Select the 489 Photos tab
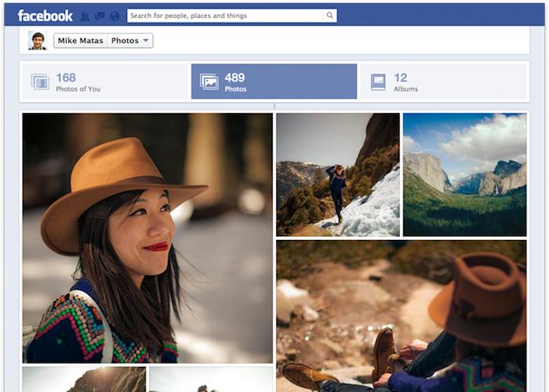The image size is (549, 392). (274, 82)
